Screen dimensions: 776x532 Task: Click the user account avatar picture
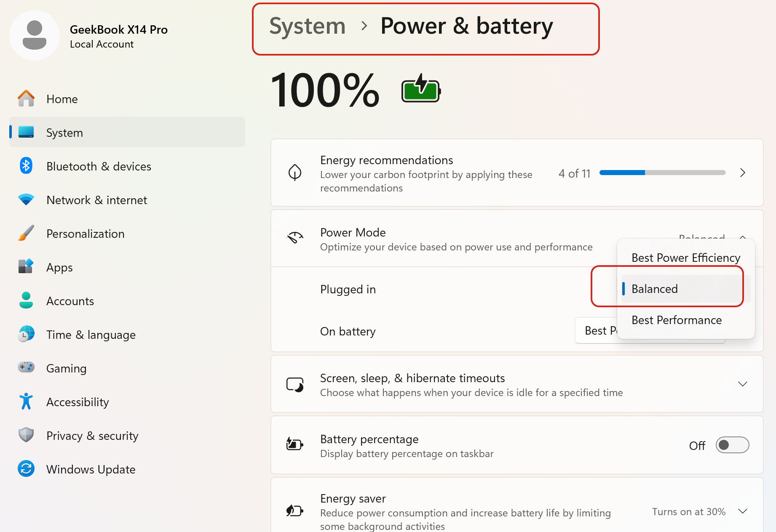[x=35, y=35]
